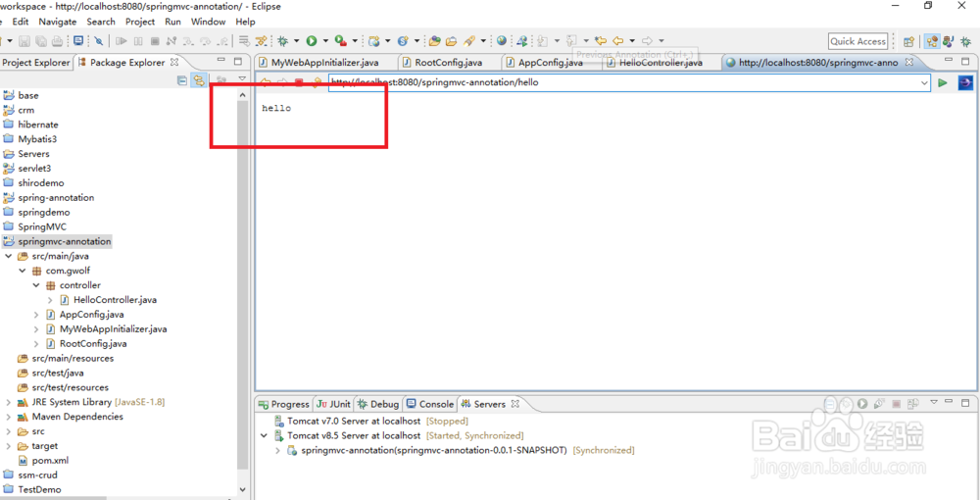Expand HelloController.java node
The height and width of the screenshot is (500, 980).
coord(50,300)
